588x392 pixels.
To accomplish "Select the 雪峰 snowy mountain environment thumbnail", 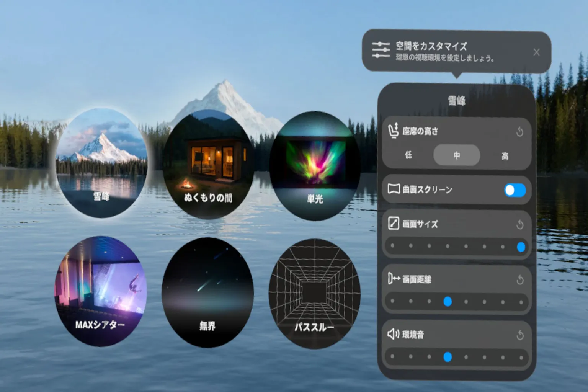I will [101, 163].
